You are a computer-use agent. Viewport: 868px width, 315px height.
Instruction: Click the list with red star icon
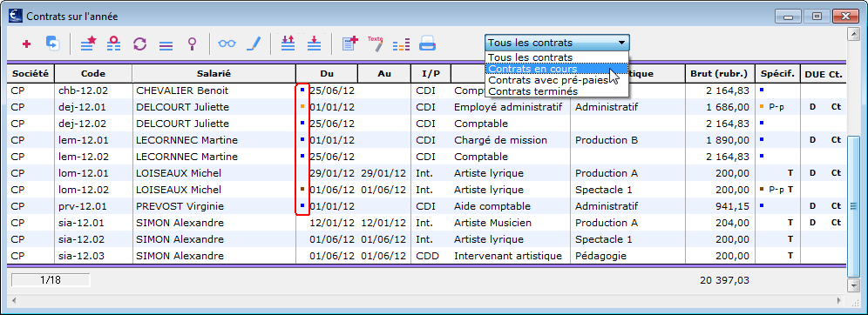click(x=89, y=44)
